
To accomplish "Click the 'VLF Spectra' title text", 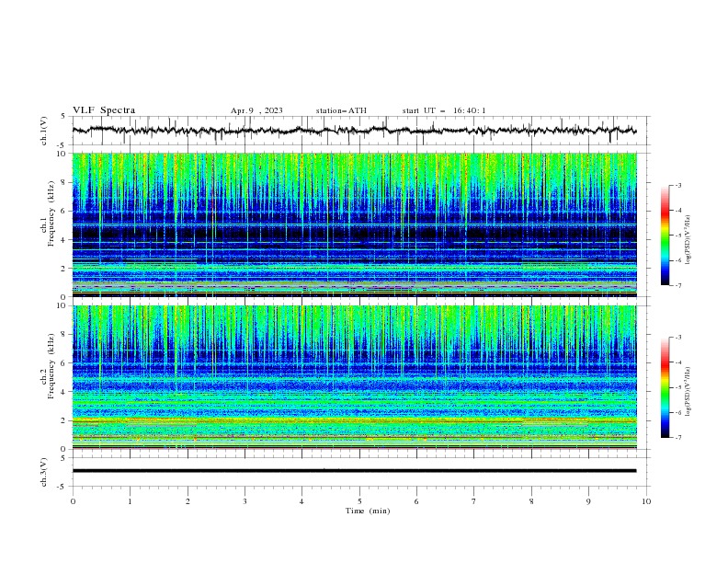I will (x=104, y=110).
